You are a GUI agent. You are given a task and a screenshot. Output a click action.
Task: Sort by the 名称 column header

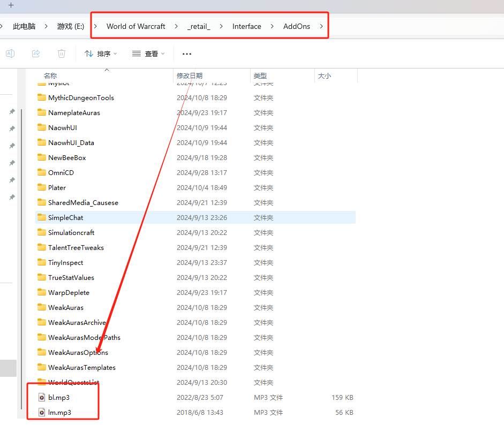pyautogui.click(x=50, y=76)
